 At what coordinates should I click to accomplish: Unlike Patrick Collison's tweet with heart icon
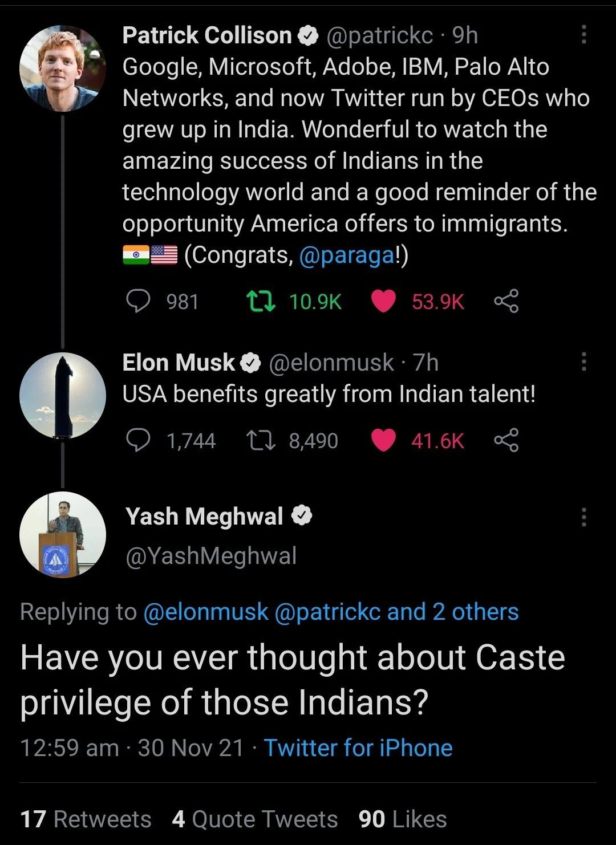click(383, 301)
